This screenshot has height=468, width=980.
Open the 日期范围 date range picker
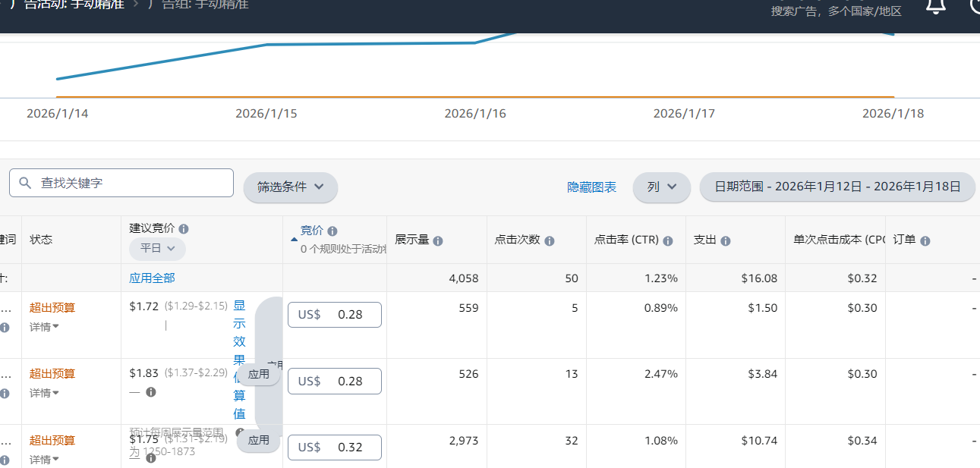click(837, 187)
